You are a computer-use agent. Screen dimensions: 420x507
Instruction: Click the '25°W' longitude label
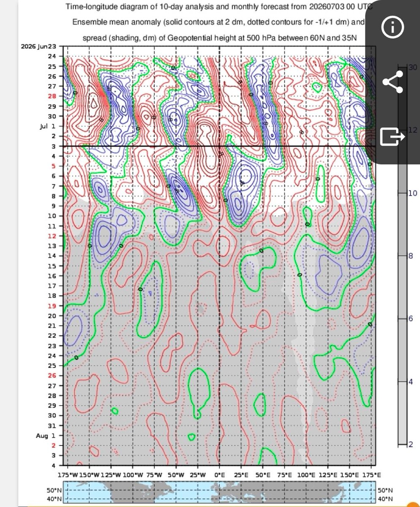(x=198, y=474)
